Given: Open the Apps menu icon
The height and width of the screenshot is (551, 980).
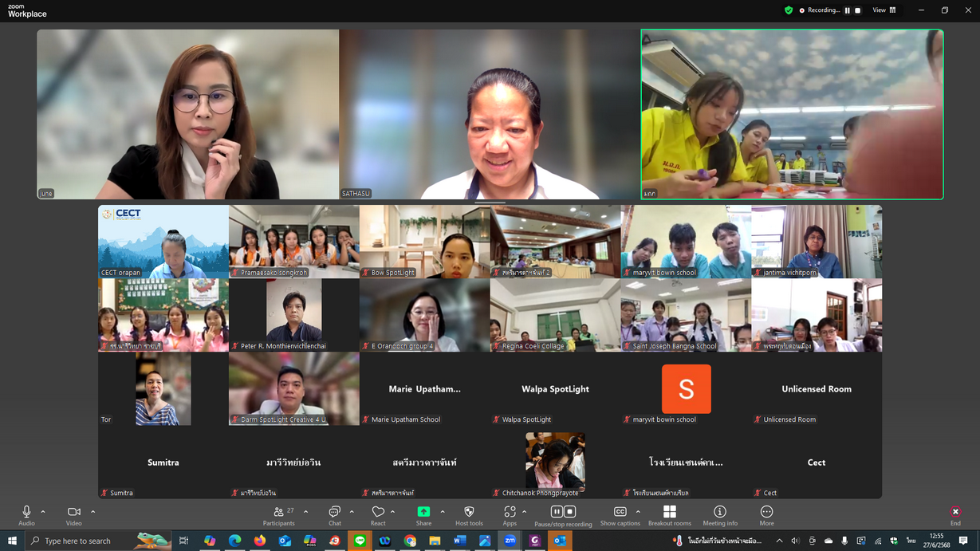Looking at the screenshot, I should (510, 513).
